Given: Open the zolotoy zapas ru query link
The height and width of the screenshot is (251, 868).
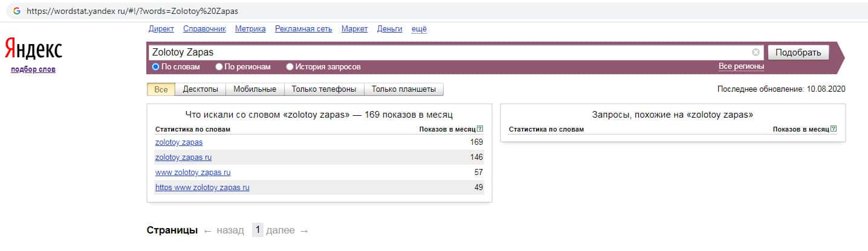Looking at the screenshot, I should point(184,157).
